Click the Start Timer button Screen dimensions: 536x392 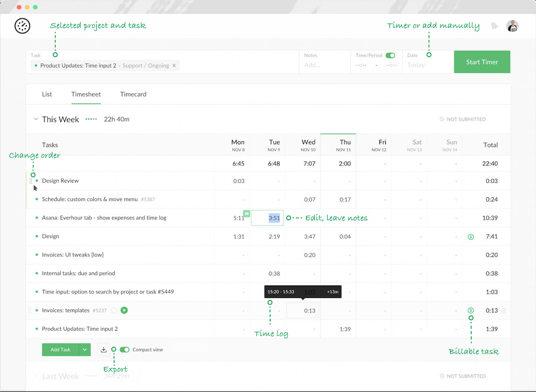coord(482,61)
